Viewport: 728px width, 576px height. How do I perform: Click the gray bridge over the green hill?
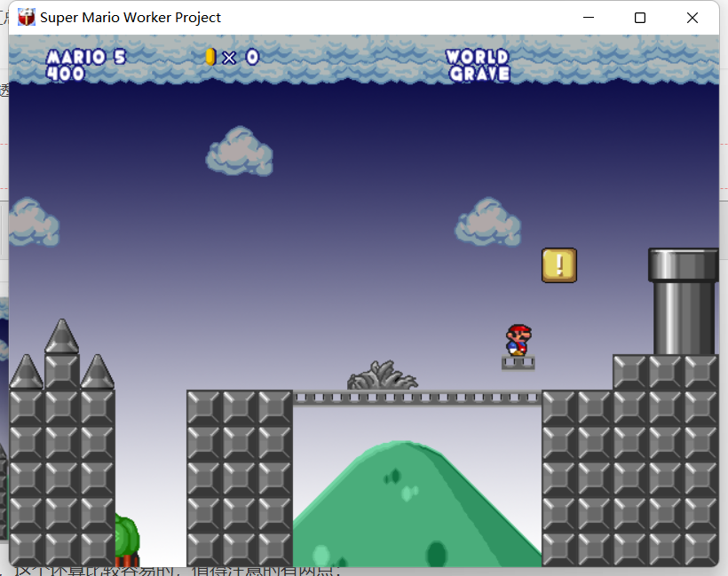pos(417,398)
